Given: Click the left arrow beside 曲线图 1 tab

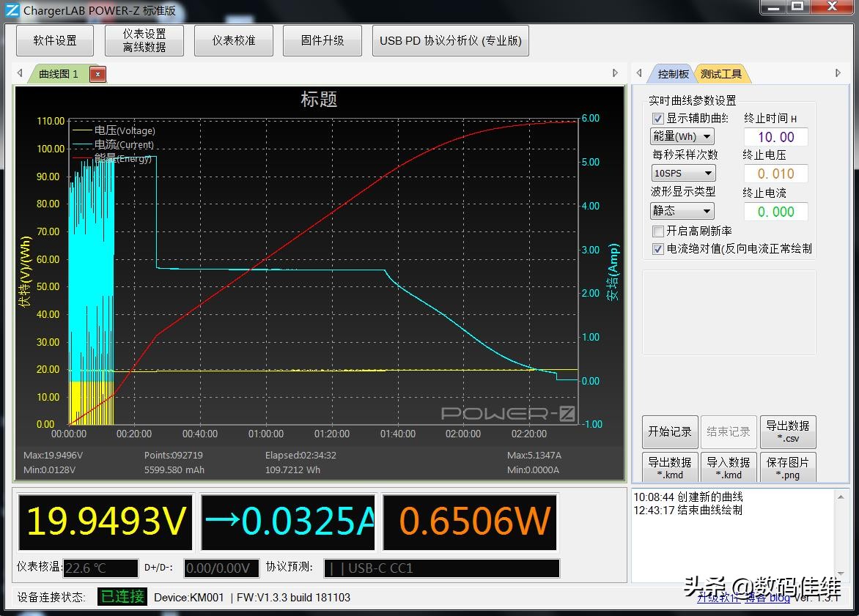Looking at the screenshot, I should [x=19, y=73].
